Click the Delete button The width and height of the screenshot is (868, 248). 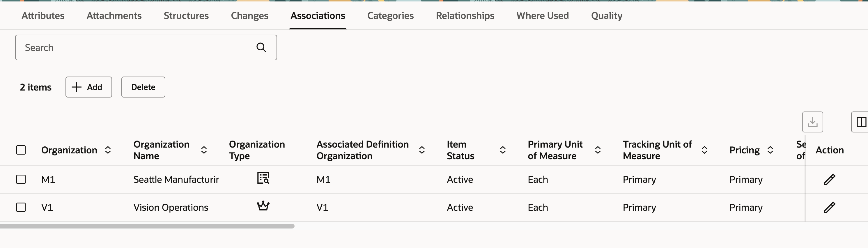click(143, 87)
